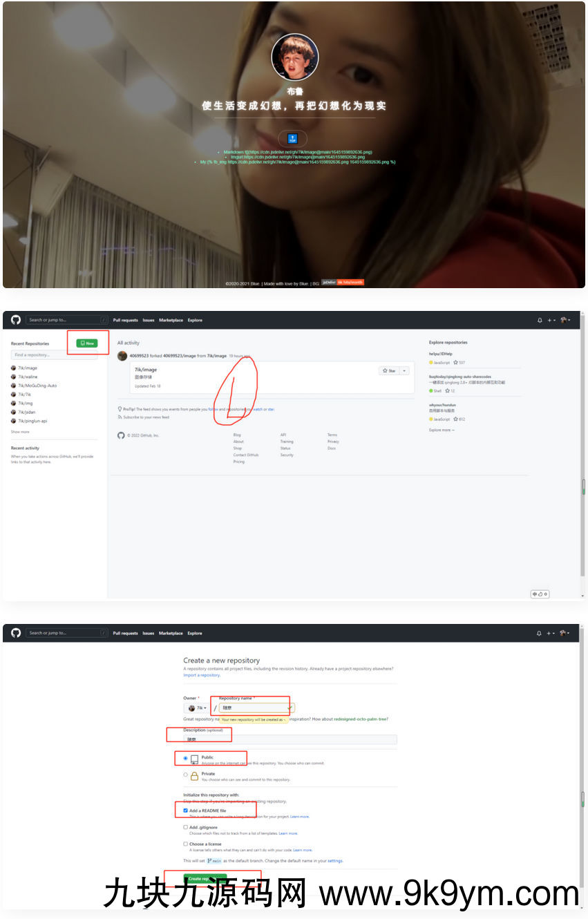
Task: Open notifications bell on the Create repository page
Action: pyautogui.click(x=540, y=633)
